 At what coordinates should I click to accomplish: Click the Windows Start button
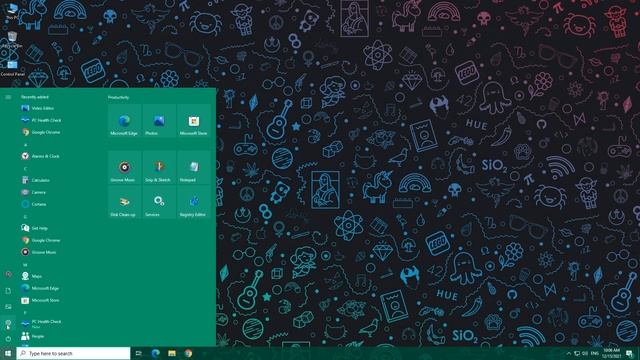pos(8,353)
